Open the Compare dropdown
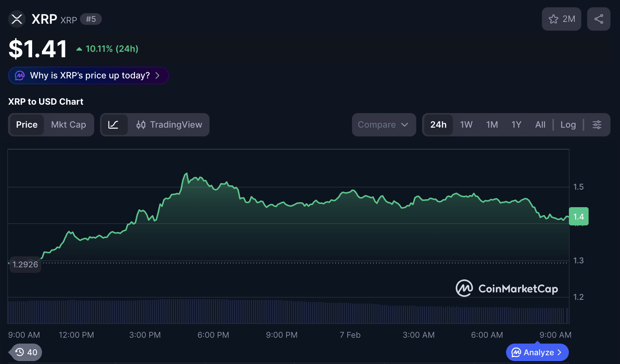This screenshot has height=364, width=620. coord(383,124)
